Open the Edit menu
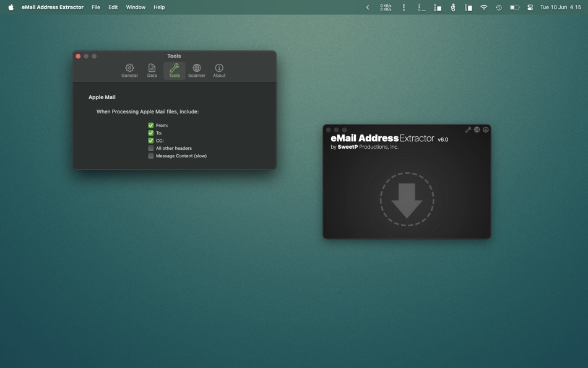Viewport: 588px width, 368px height. (x=113, y=7)
